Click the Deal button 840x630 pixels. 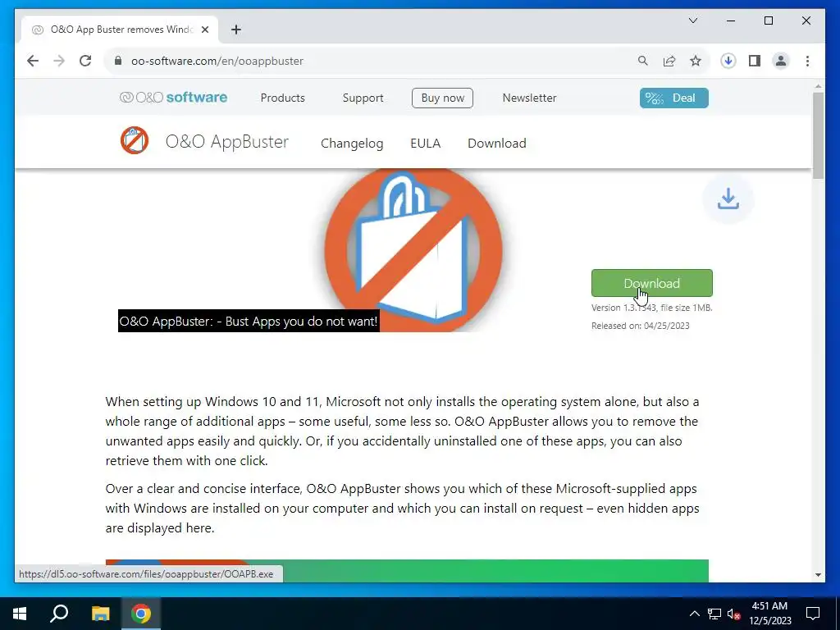[x=674, y=98]
